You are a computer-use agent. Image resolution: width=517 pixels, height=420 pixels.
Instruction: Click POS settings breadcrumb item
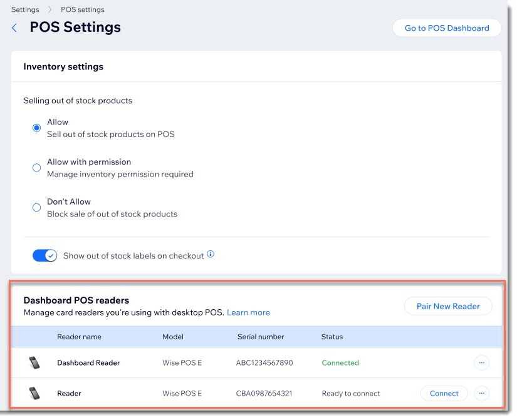tap(83, 9)
